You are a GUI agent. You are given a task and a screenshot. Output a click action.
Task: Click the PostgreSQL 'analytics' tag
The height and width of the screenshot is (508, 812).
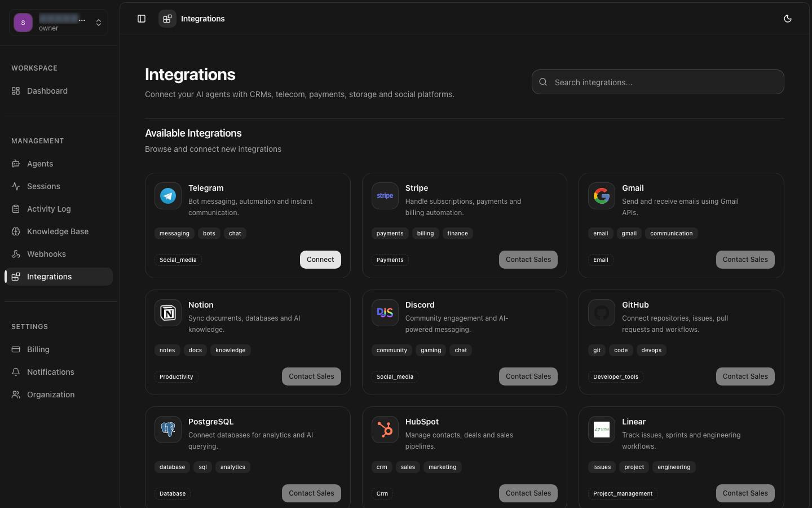coord(233,467)
